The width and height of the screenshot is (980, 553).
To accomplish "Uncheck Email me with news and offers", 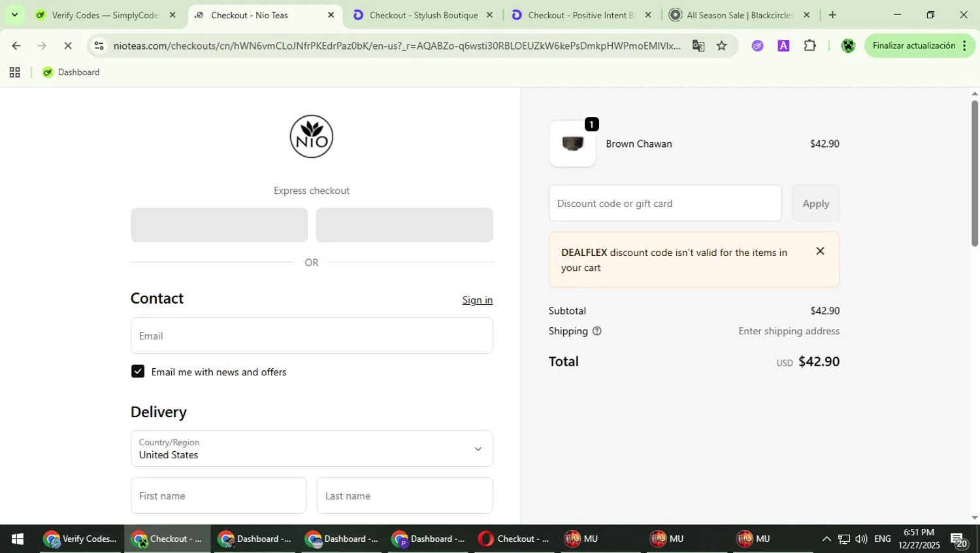I will coord(138,371).
